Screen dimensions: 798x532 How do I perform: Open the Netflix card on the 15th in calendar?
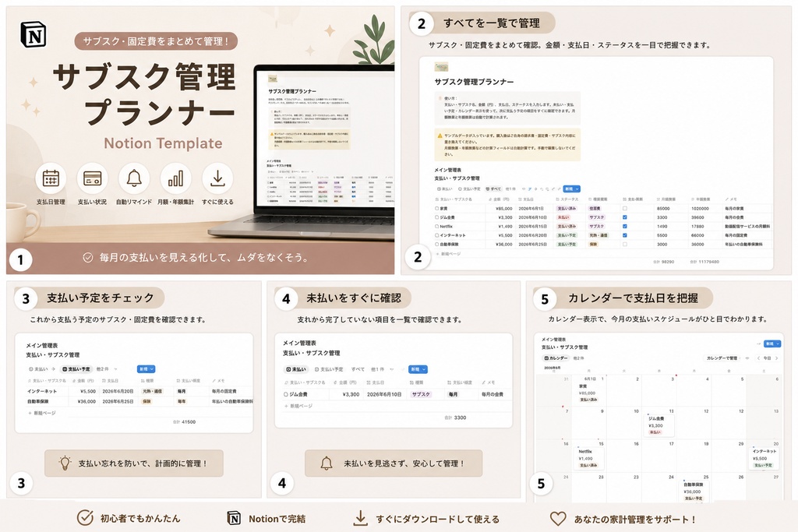[589, 458]
